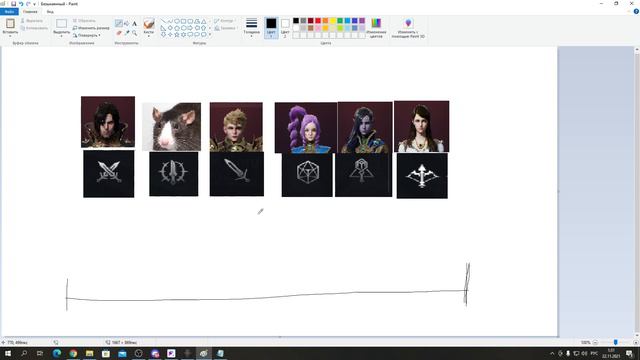Click the rat picture on canvas

coord(171,127)
